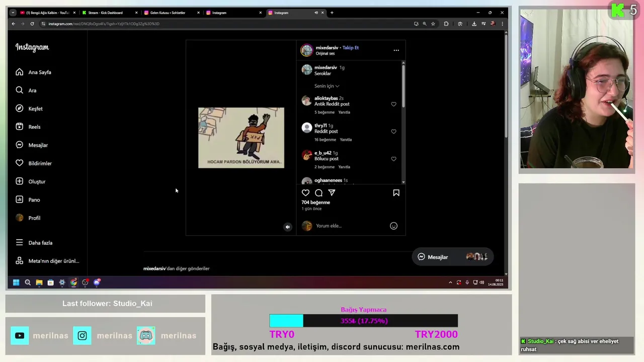Viewport: 644px width, 362px height.
Task: Click the comment bubble icon
Action: coord(318,193)
